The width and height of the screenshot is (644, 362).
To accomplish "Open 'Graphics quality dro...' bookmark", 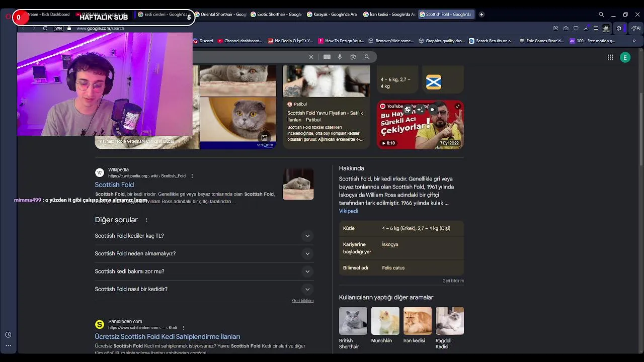I will click(441, 41).
